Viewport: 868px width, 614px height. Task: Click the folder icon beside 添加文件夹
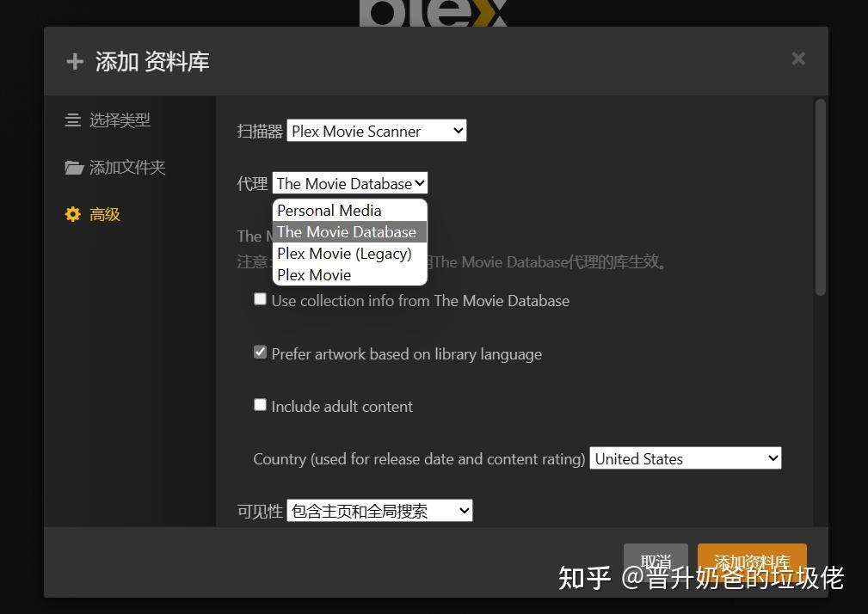[x=74, y=167]
